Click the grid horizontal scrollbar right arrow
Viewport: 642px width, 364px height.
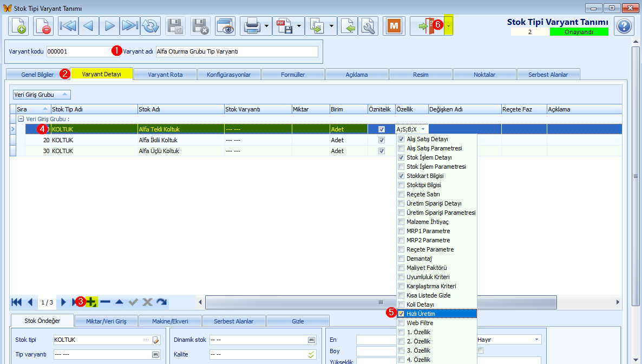coord(618,302)
